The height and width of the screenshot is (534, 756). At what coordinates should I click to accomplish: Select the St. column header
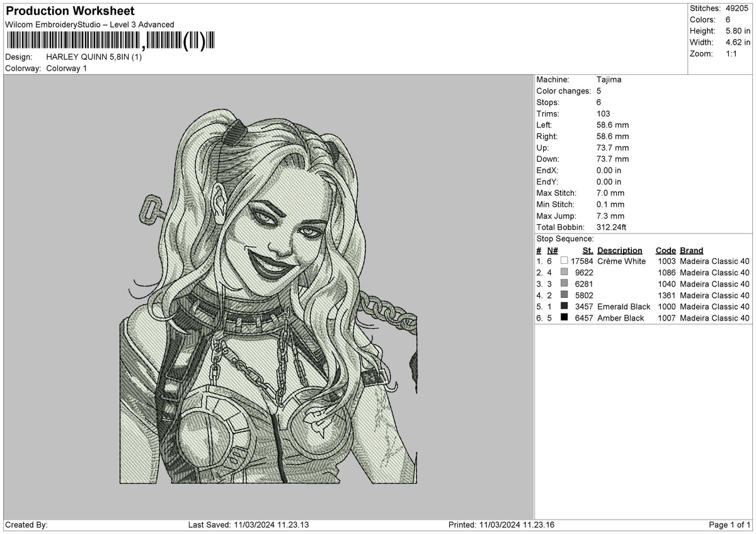(x=588, y=251)
